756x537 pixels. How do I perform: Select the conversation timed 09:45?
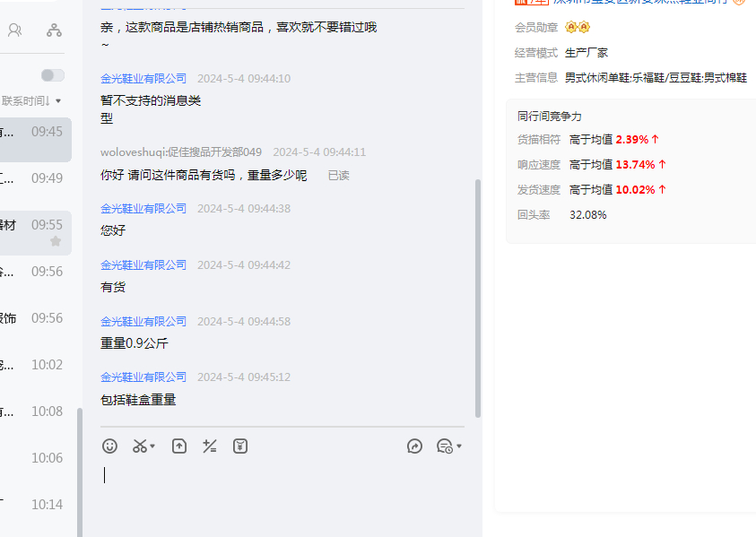tap(36, 139)
